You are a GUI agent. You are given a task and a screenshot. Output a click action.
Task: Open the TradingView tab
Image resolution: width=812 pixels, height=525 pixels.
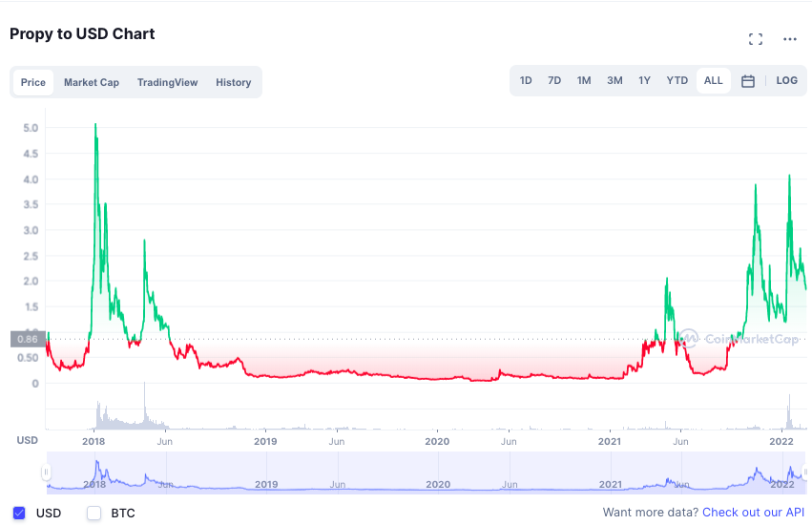(167, 82)
